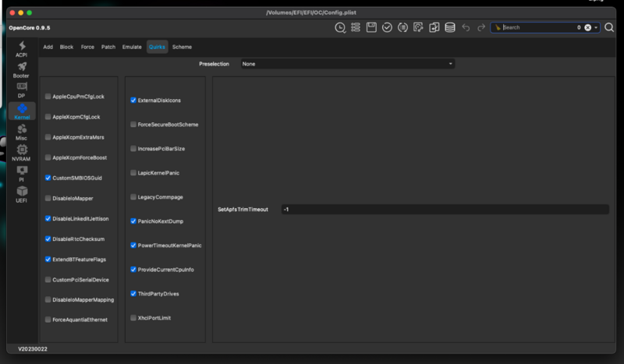Expand the search options dropdown arrow

click(x=597, y=27)
